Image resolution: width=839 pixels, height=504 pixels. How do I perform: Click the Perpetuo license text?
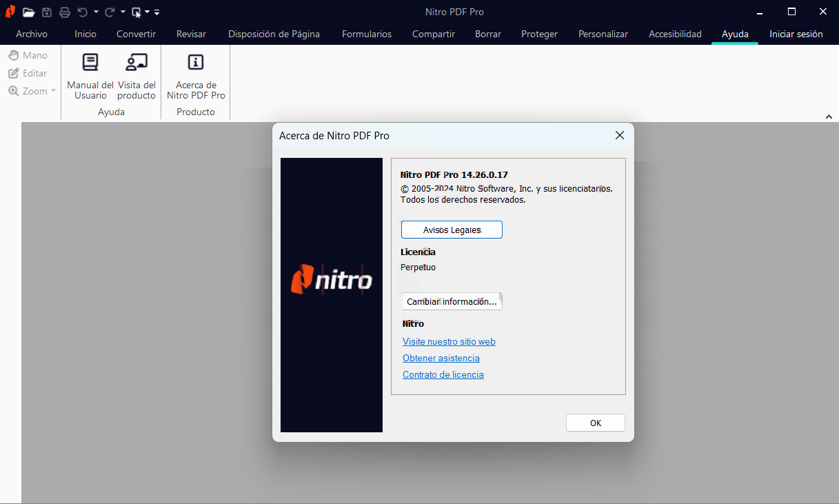coord(418,267)
